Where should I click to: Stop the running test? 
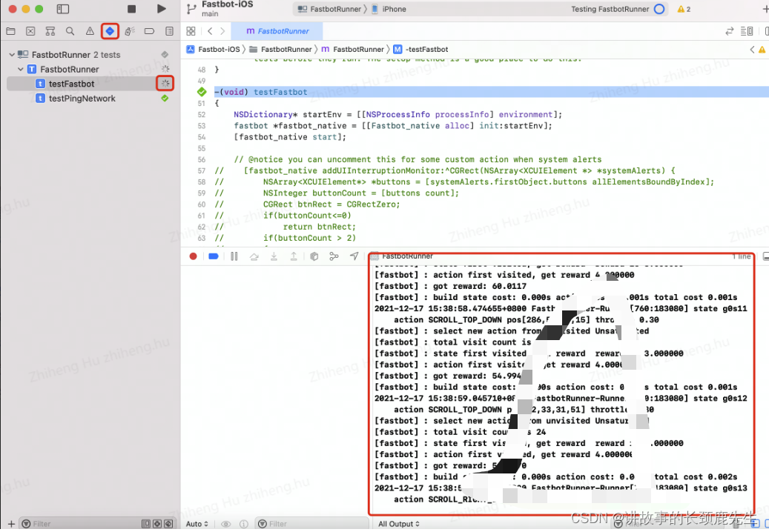click(x=131, y=9)
